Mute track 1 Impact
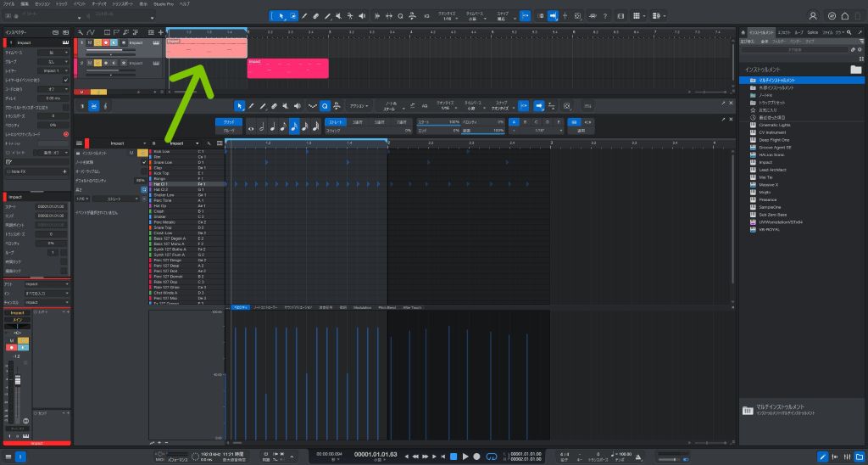This screenshot has height=465, width=868. click(89, 42)
